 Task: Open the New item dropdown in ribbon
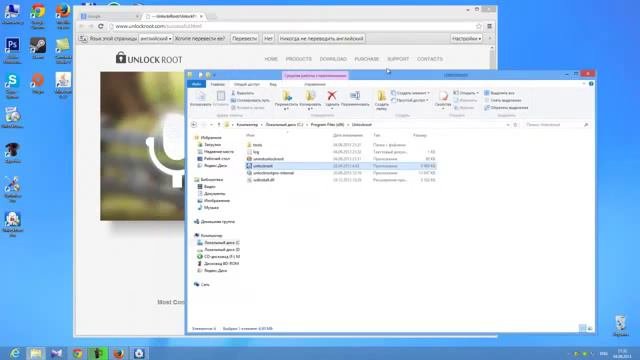410,93
